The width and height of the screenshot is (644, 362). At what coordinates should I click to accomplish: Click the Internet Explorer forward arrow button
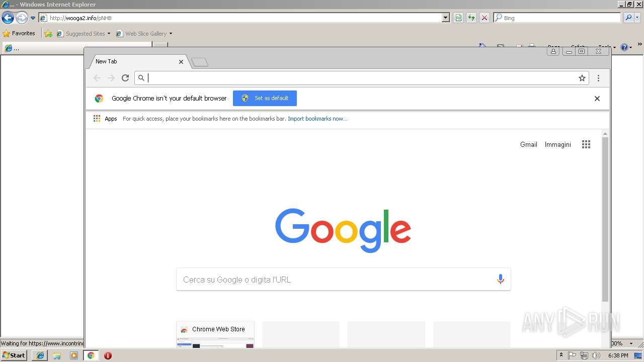pos(22,18)
